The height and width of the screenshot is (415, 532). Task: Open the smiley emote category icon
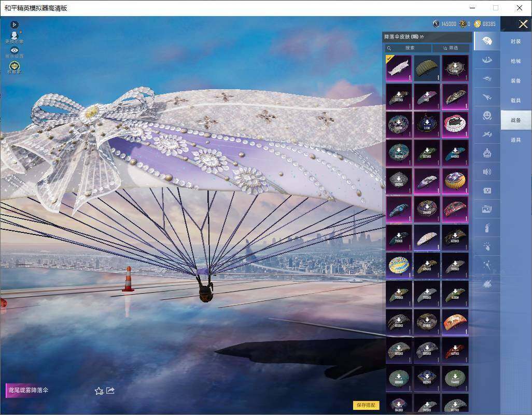click(x=487, y=116)
